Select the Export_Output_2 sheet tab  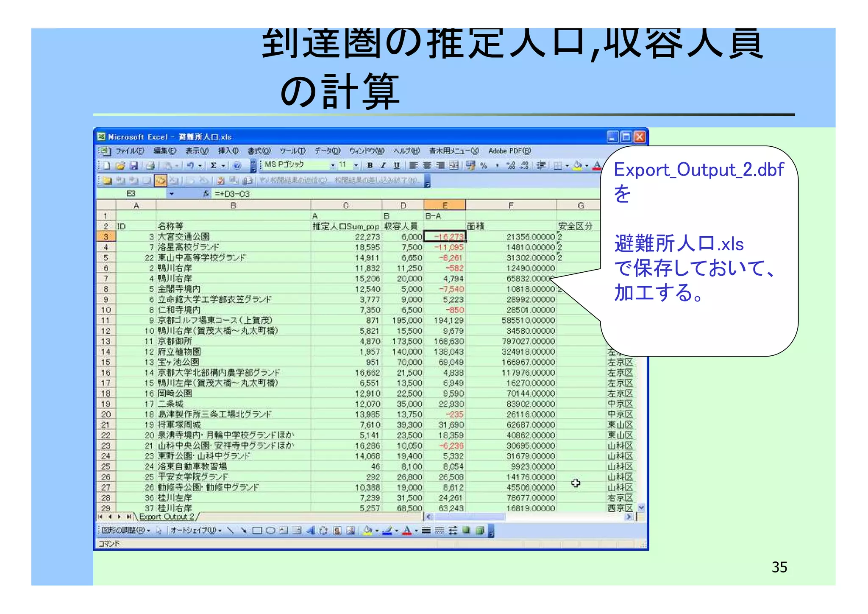(167, 517)
